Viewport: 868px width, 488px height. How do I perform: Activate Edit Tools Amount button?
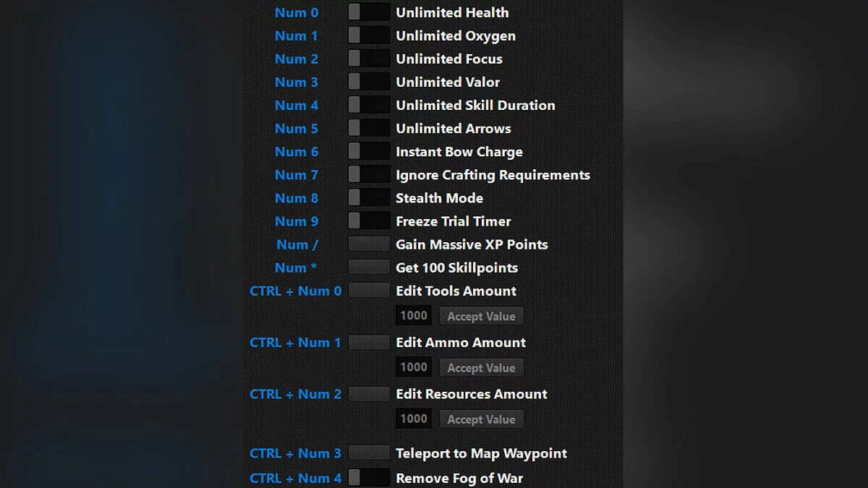pos(369,291)
